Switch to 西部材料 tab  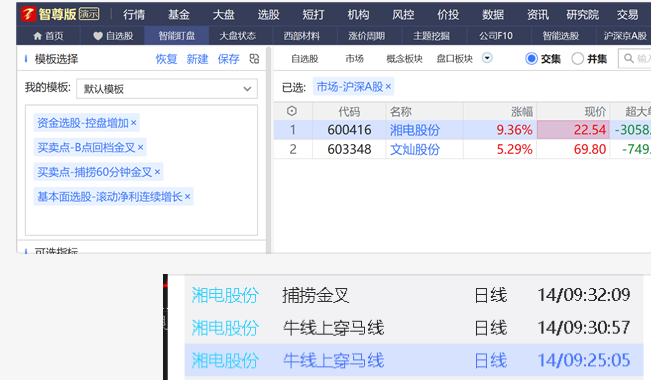tap(302, 36)
